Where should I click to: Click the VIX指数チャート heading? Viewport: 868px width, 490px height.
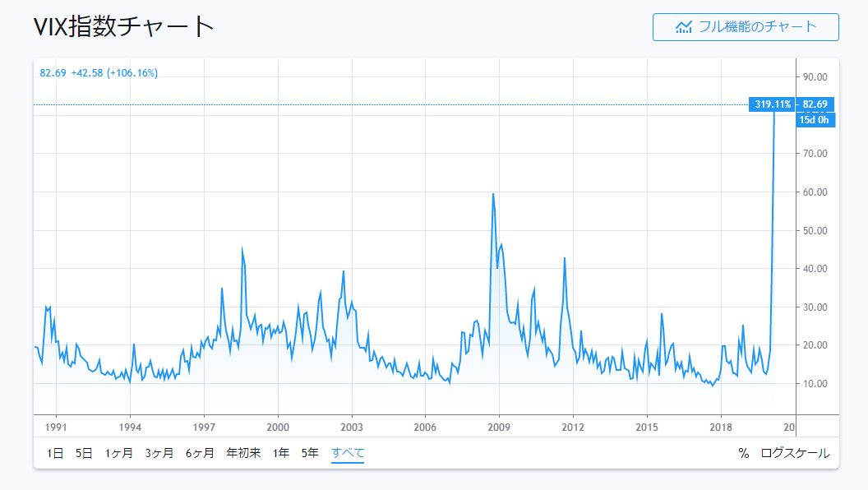[123, 26]
